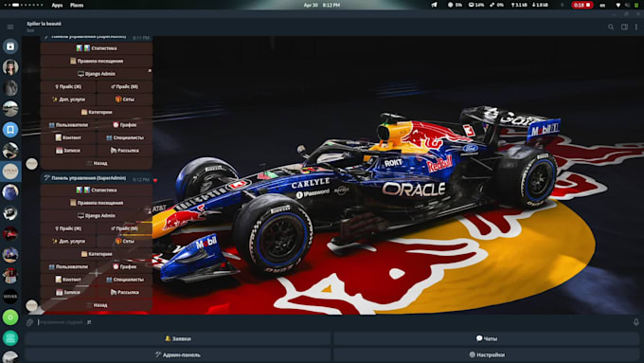The width and height of the screenshot is (644, 363).
Task: Click Категории in the 8:11 PM panel
Action: pyautogui.click(x=97, y=112)
